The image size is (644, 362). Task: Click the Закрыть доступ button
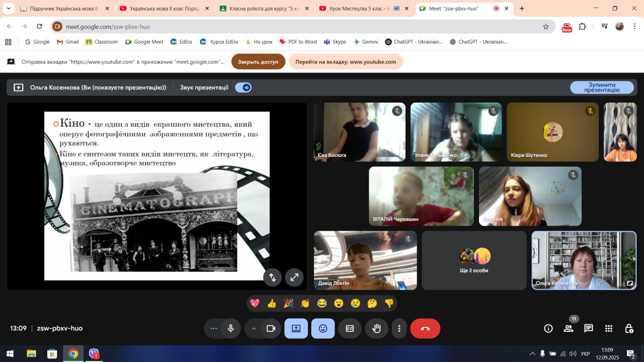coord(258,62)
